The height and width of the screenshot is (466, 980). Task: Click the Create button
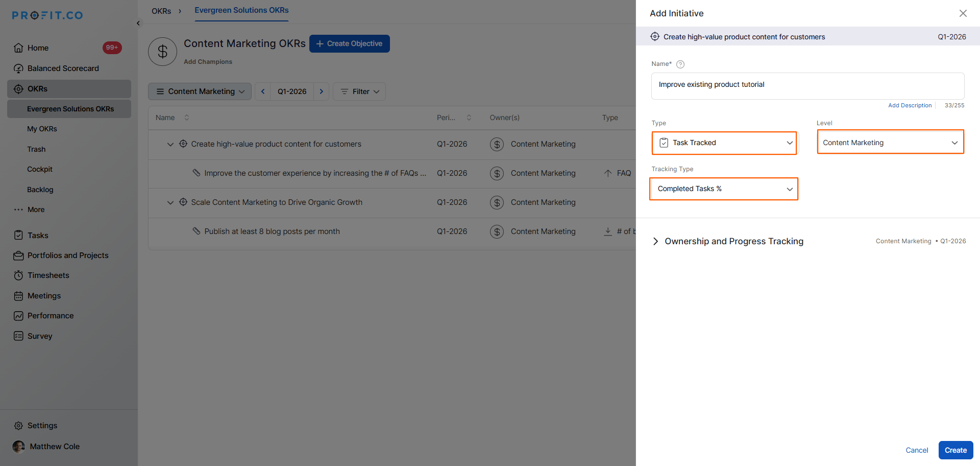(x=955, y=450)
